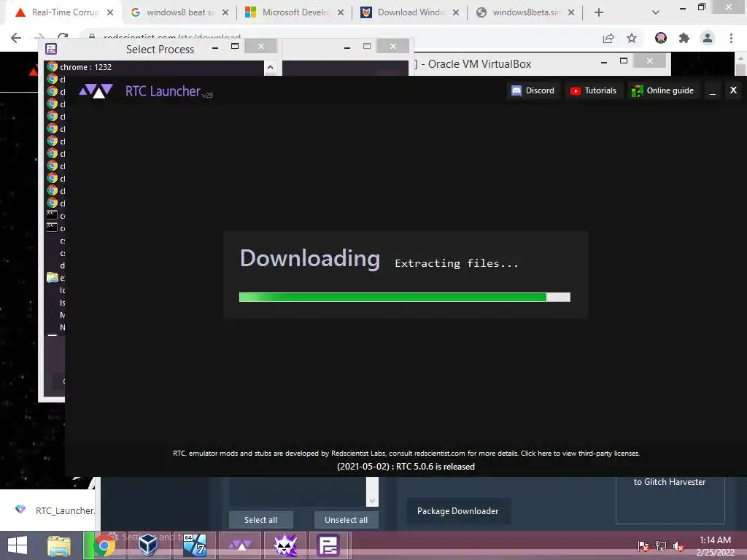Open the spiky cat face taskbar icon
This screenshot has height=560, width=747.
click(285, 545)
